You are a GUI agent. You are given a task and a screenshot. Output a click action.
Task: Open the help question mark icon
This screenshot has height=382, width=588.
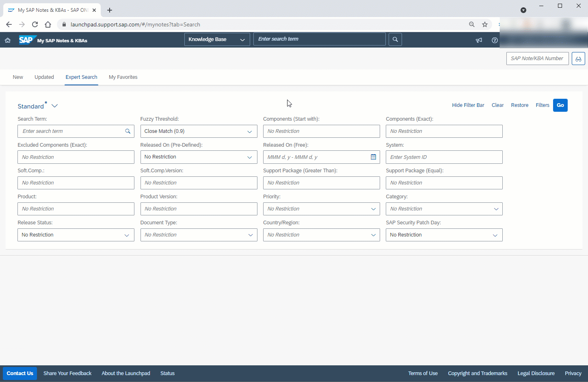click(494, 40)
